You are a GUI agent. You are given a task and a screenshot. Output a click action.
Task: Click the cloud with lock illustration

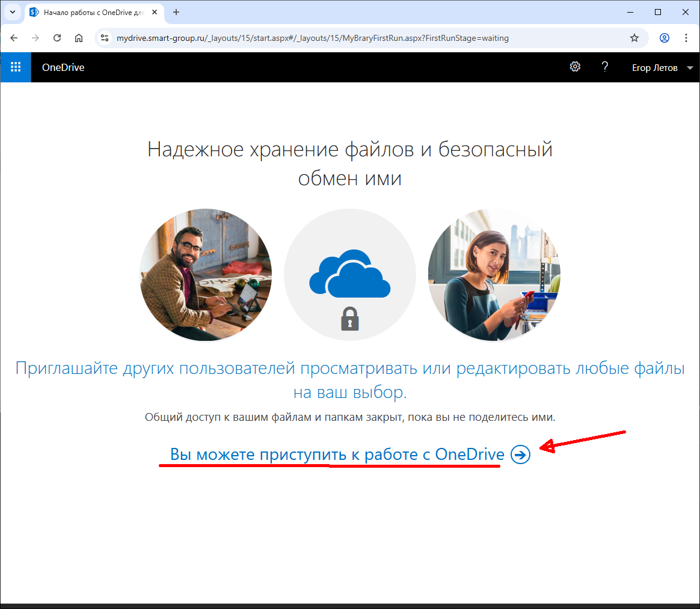(x=349, y=275)
